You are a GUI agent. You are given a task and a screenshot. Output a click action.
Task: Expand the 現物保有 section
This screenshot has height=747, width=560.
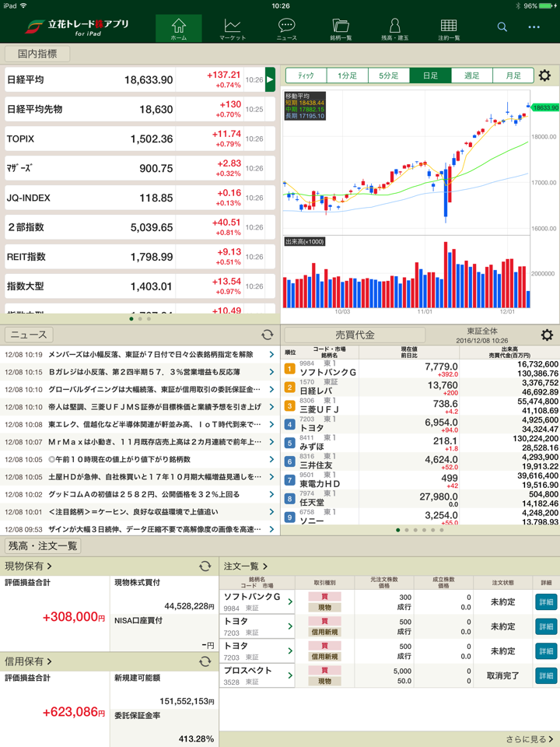tap(28, 566)
